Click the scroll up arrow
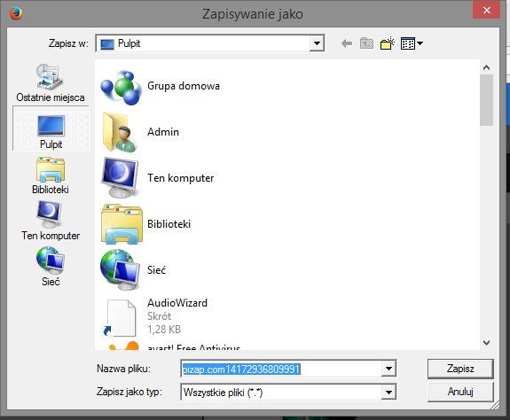510x420 pixels. 487,67
